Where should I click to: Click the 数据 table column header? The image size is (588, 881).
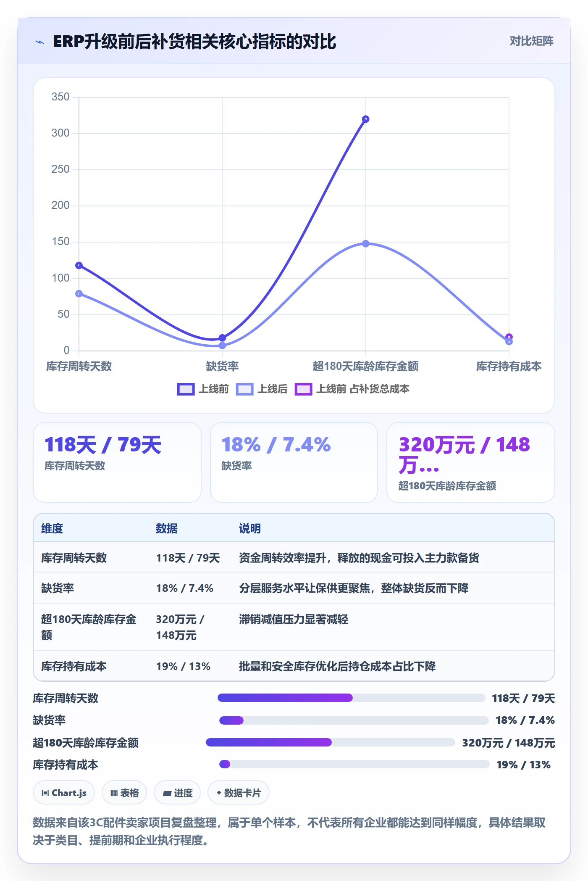click(167, 528)
